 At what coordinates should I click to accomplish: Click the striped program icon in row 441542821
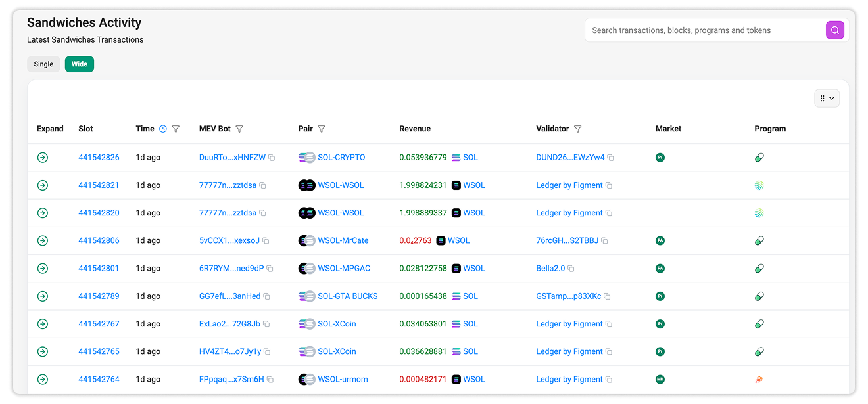coord(759,185)
